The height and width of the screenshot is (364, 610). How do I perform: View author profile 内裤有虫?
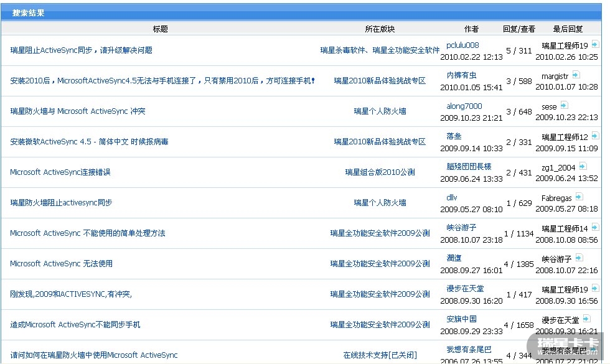pos(461,75)
